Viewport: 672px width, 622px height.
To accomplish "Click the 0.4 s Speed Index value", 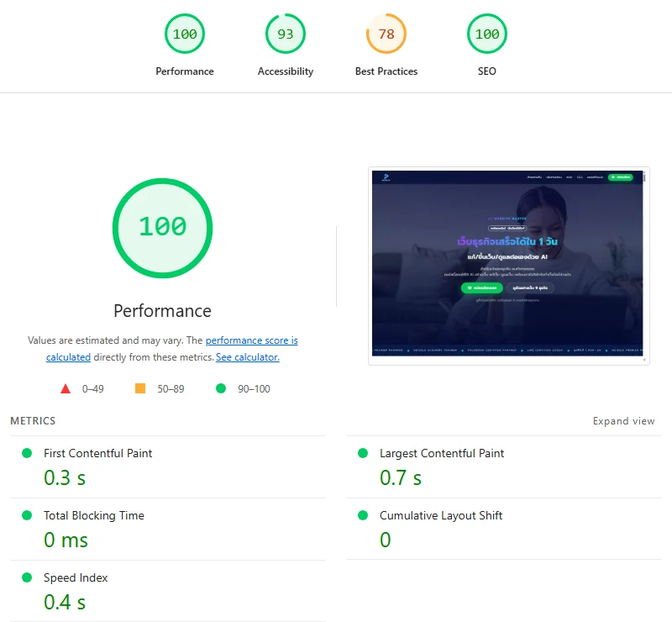I will pyautogui.click(x=65, y=603).
